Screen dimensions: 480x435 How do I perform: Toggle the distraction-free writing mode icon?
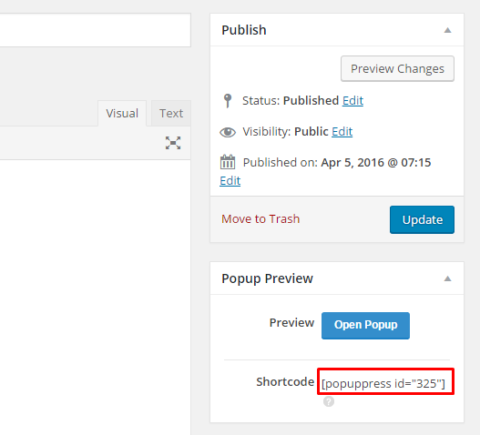[x=173, y=143]
